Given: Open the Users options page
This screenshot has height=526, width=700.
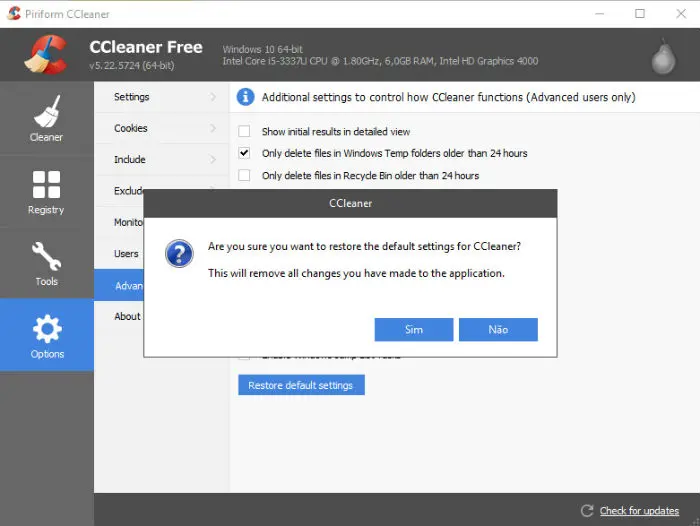Looking at the screenshot, I should [119, 254].
